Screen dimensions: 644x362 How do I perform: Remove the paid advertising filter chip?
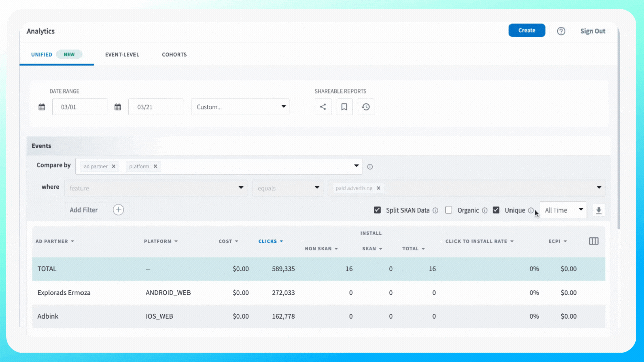point(378,188)
